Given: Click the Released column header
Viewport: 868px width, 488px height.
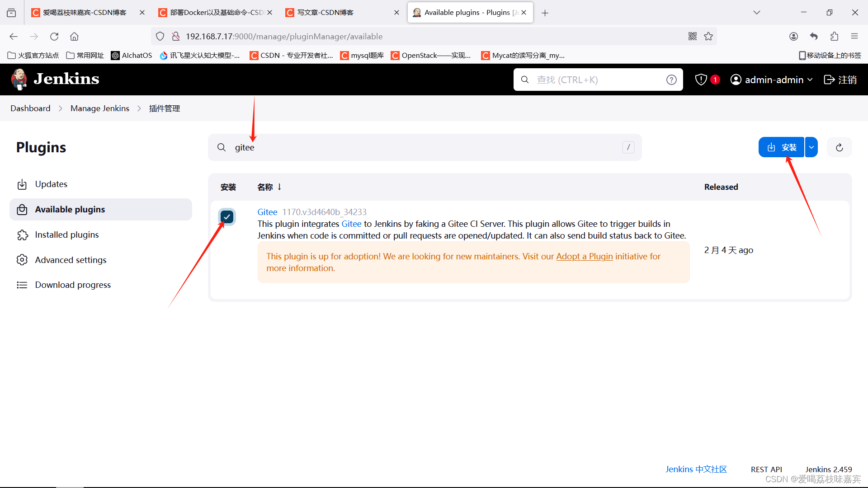Looking at the screenshot, I should [721, 187].
